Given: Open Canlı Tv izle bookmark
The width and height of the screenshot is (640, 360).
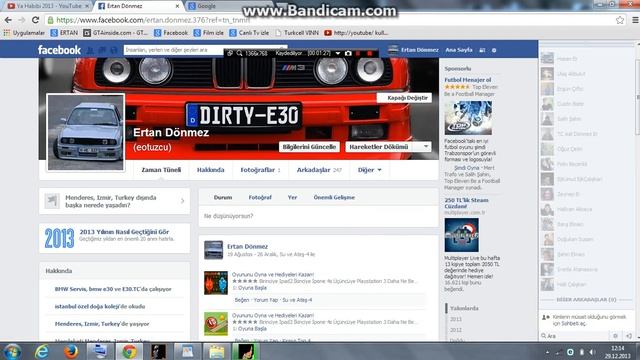Looking at the screenshot, I should (249, 33).
